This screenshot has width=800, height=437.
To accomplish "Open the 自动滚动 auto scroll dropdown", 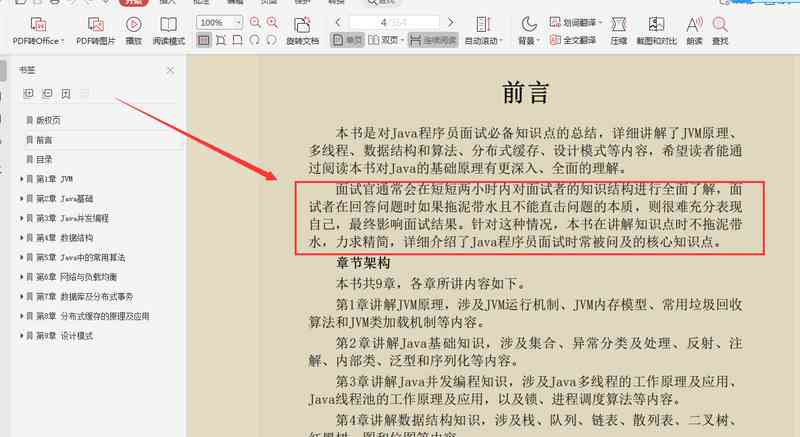I will (483, 31).
